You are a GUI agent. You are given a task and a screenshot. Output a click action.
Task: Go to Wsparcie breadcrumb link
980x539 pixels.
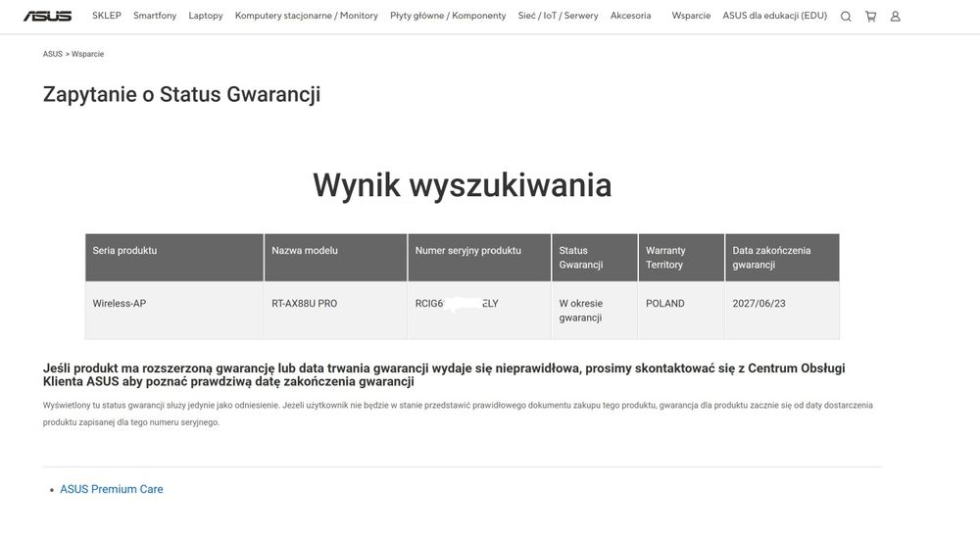coord(87,55)
